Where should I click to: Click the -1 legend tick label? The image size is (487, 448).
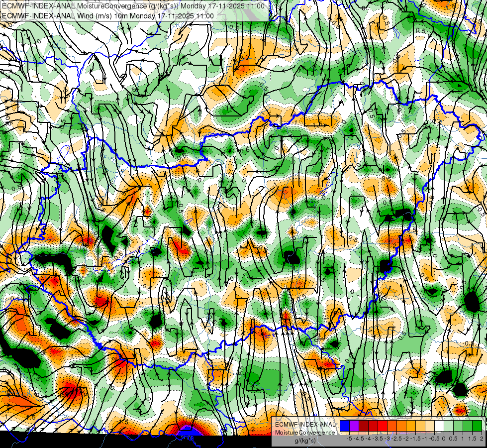pos(425,439)
